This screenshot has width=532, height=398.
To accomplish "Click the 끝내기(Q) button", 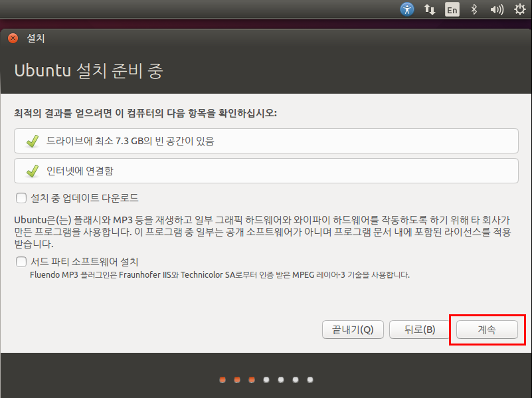I will (353, 330).
